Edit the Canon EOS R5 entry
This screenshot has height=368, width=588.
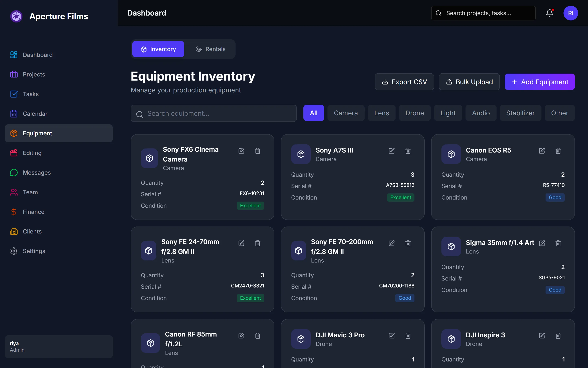(542, 151)
